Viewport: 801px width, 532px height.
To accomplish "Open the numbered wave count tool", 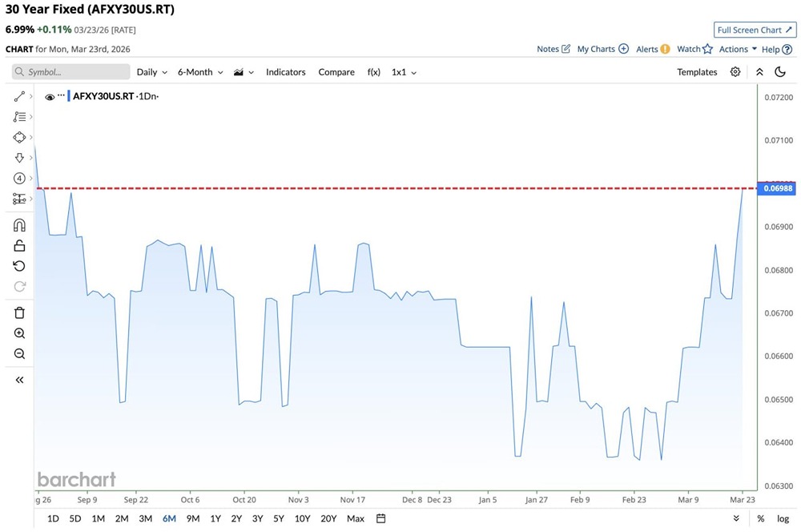I will coord(19,178).
